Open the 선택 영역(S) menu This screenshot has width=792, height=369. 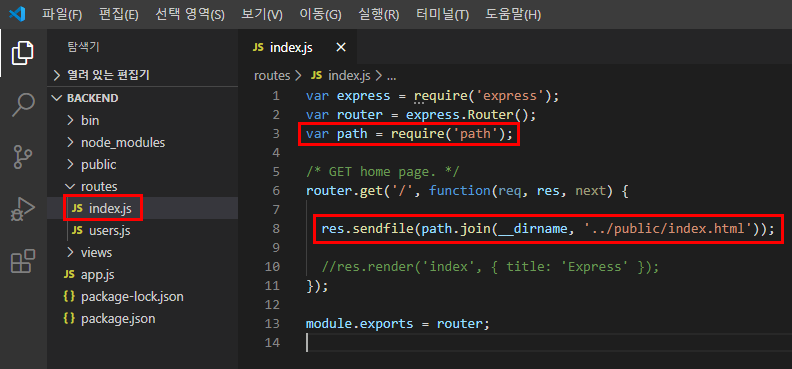190,15
